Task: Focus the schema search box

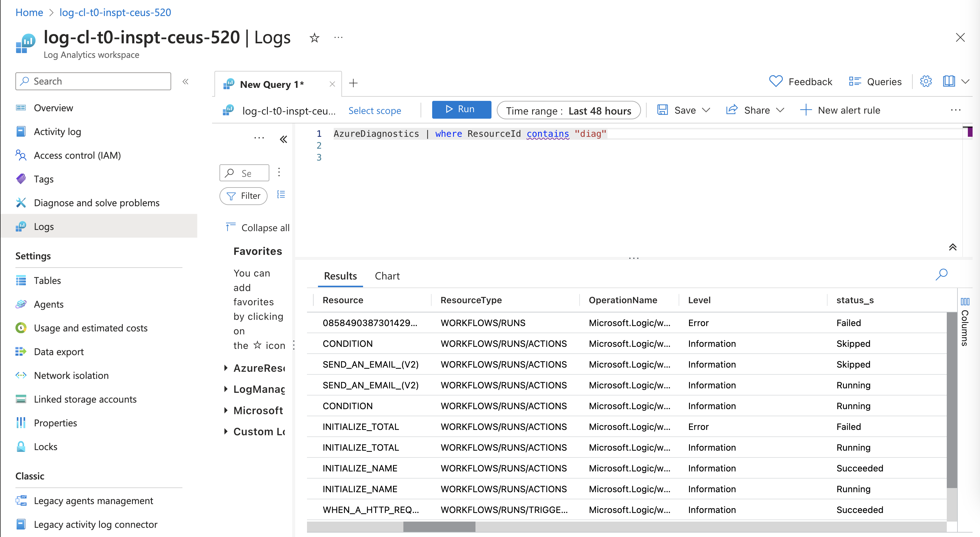Action: tap(244, 173)
